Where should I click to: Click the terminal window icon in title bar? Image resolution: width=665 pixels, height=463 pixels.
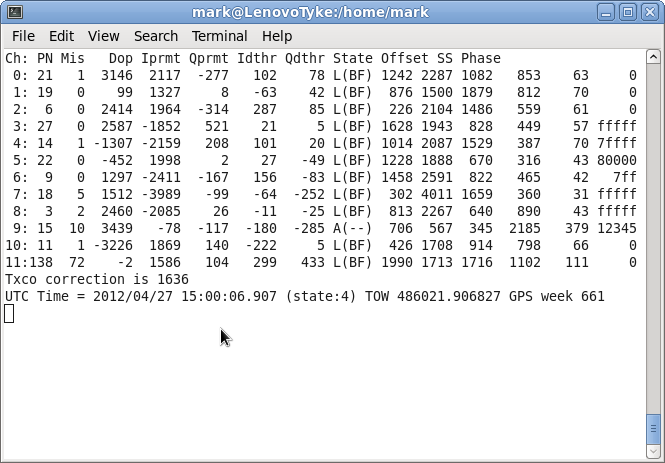click(x=14, y=13)
